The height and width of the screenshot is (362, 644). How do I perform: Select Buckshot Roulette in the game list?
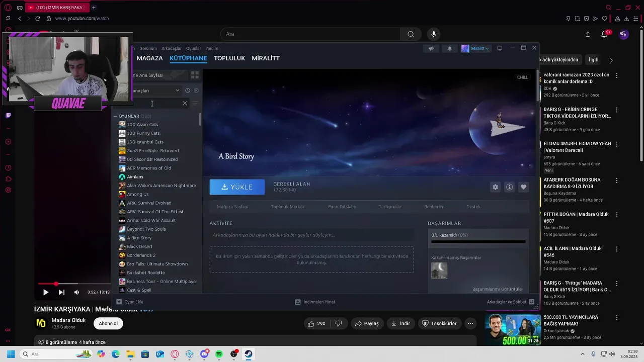(145, 273)
